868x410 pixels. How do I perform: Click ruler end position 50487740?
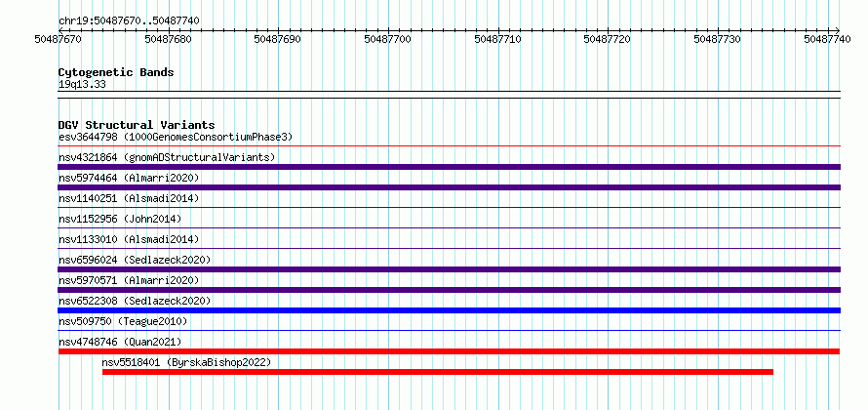click(828, 39)
